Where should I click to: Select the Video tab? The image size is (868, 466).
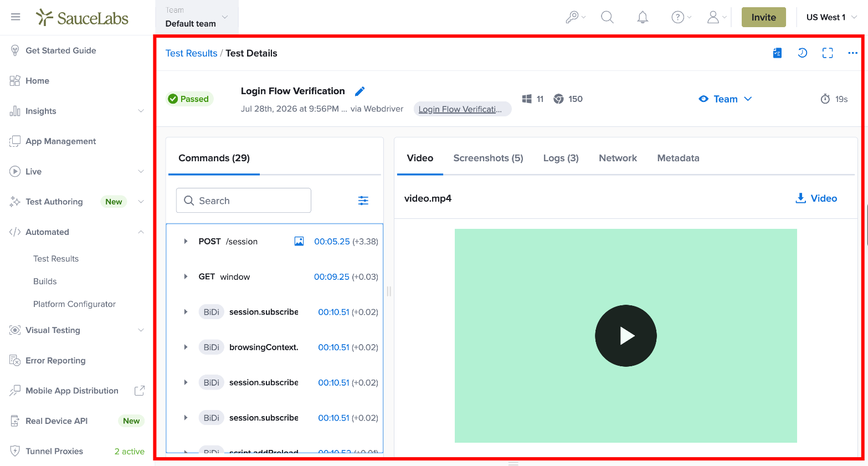[420, 158]
